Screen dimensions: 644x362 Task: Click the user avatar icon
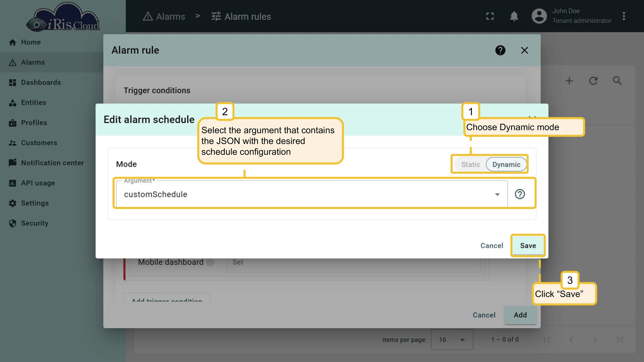pos(539,16)
